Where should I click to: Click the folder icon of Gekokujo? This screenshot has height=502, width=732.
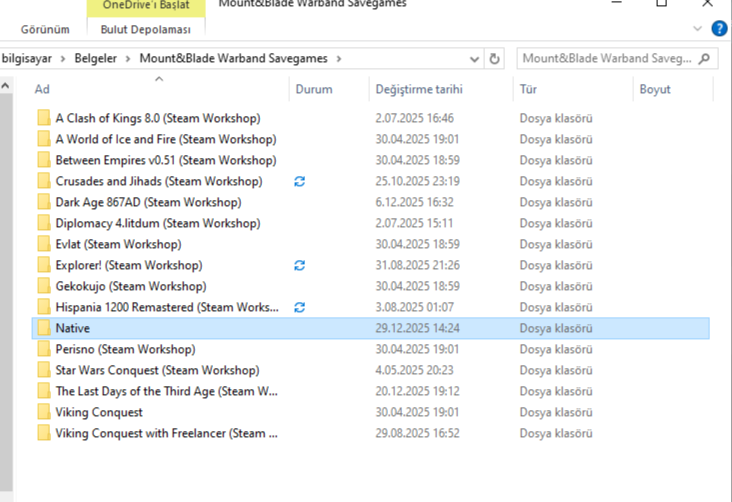(44, 286)
